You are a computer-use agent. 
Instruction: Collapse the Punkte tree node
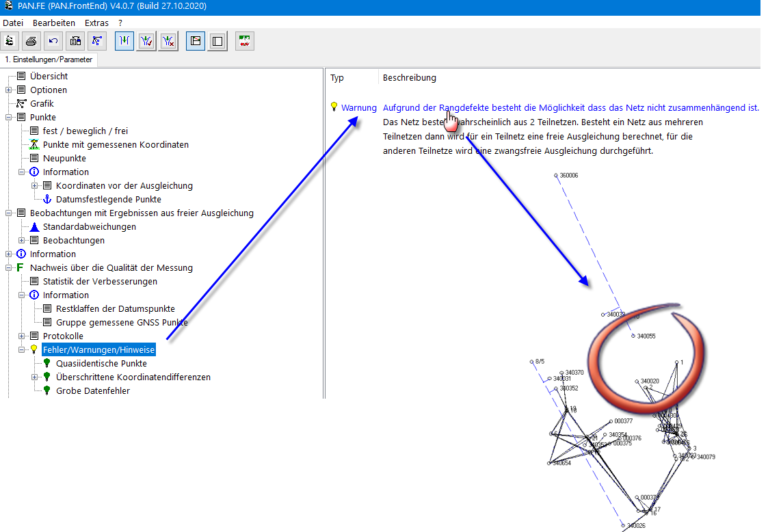coord(8,117)
